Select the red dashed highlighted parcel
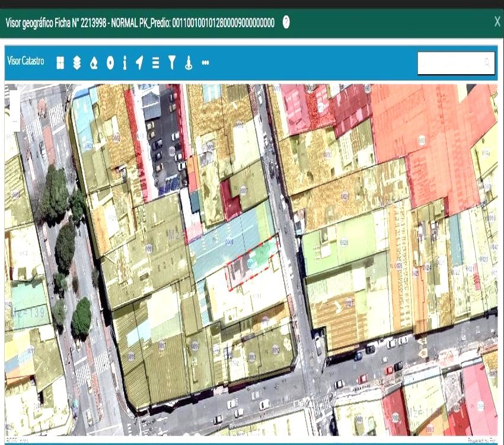 click(x=252, y=263)
